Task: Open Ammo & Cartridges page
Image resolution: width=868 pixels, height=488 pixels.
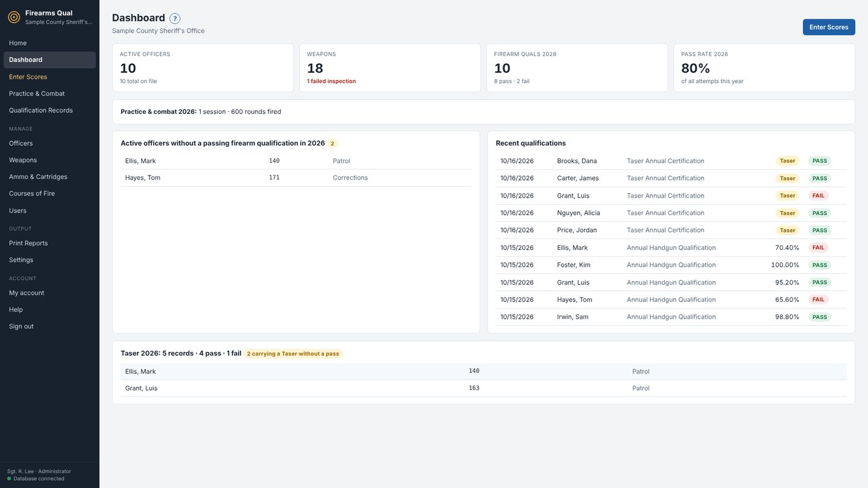Action: pos(49,177)
